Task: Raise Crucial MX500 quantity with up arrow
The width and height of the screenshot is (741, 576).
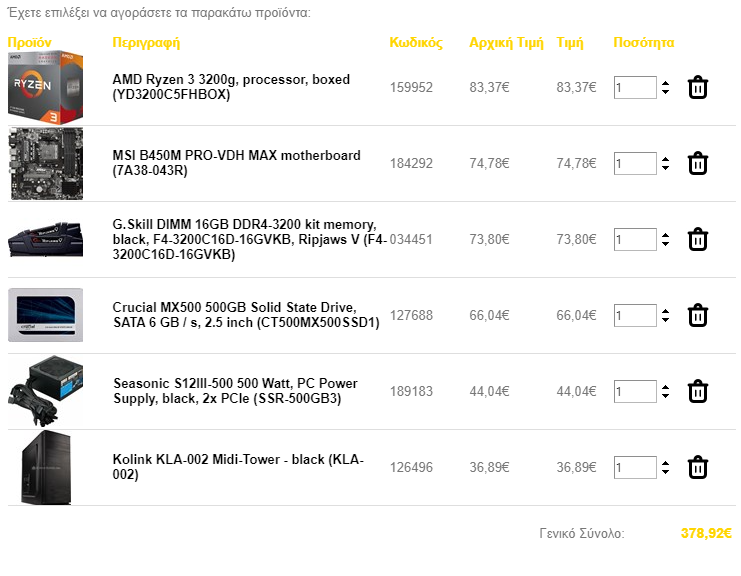Action: coord(665,311)
